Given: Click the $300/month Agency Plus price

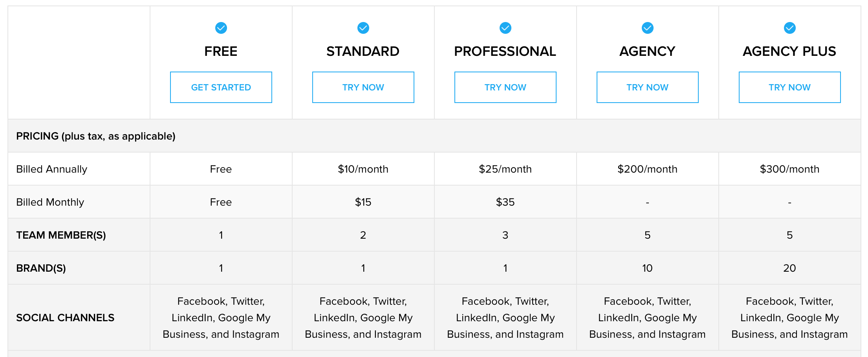Looking at the screenshot, I should (790, 169).
